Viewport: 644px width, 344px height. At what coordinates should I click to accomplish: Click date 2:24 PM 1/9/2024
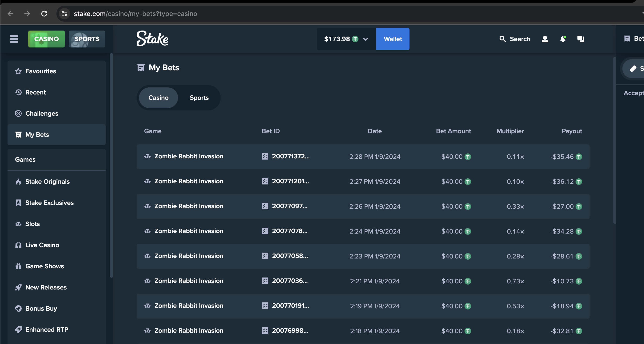pos(375,231)
